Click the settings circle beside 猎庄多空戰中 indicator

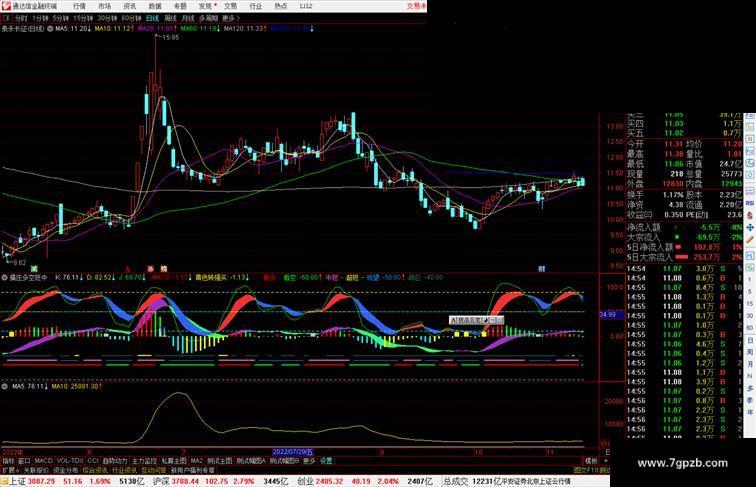click(x=4, y=278)
